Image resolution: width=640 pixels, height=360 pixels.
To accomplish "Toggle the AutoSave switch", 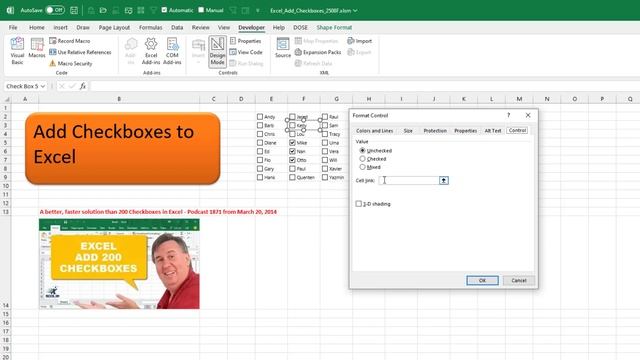I will click(55, 10).
